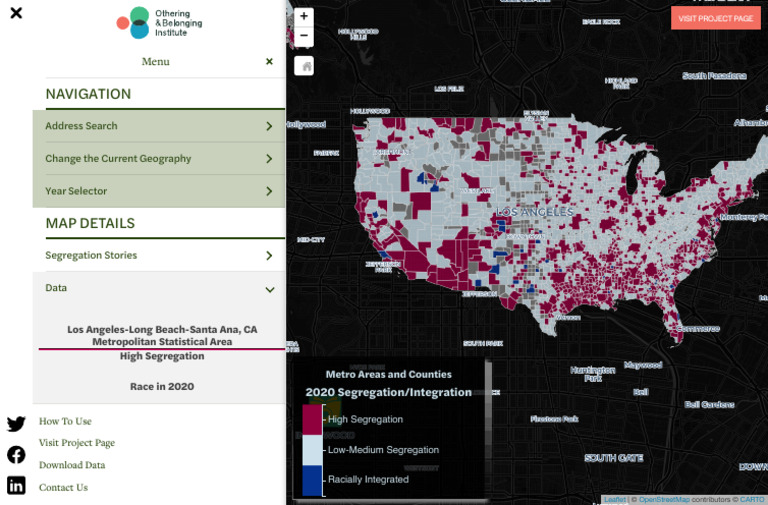
Task: Click the 2020 Segregation/Integration legend heading
Action: (389, 392)
